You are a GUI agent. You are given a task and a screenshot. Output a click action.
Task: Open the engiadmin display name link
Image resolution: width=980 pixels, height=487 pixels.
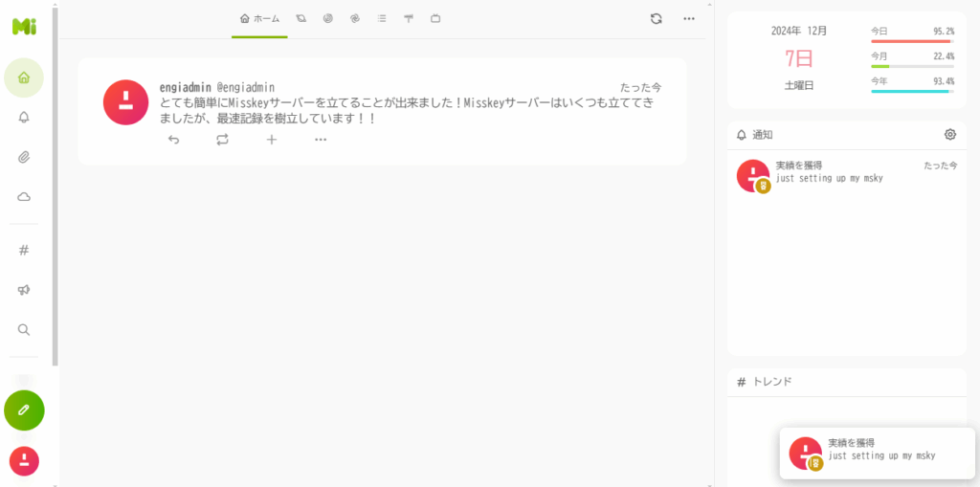click(x=185, y=87)
